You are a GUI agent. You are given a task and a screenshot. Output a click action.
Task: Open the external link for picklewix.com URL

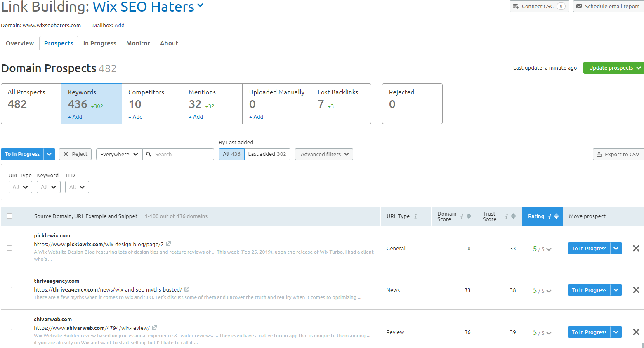[167, 244]
